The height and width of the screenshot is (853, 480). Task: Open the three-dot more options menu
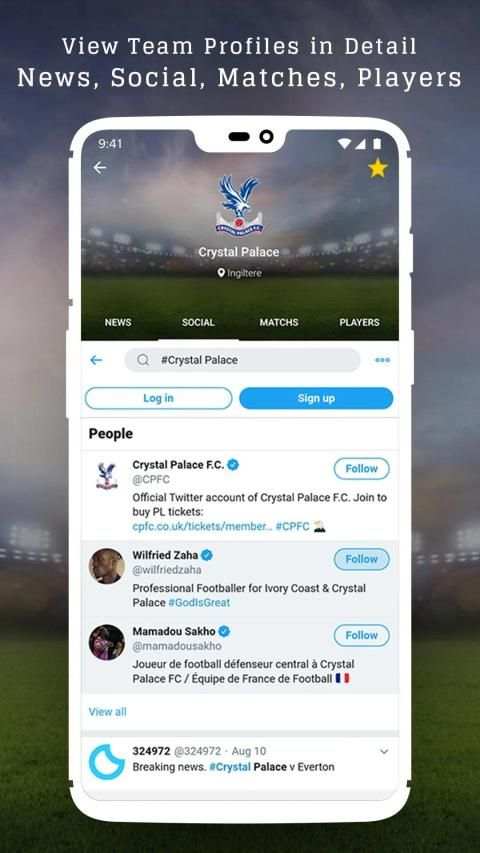pos(383,360)
